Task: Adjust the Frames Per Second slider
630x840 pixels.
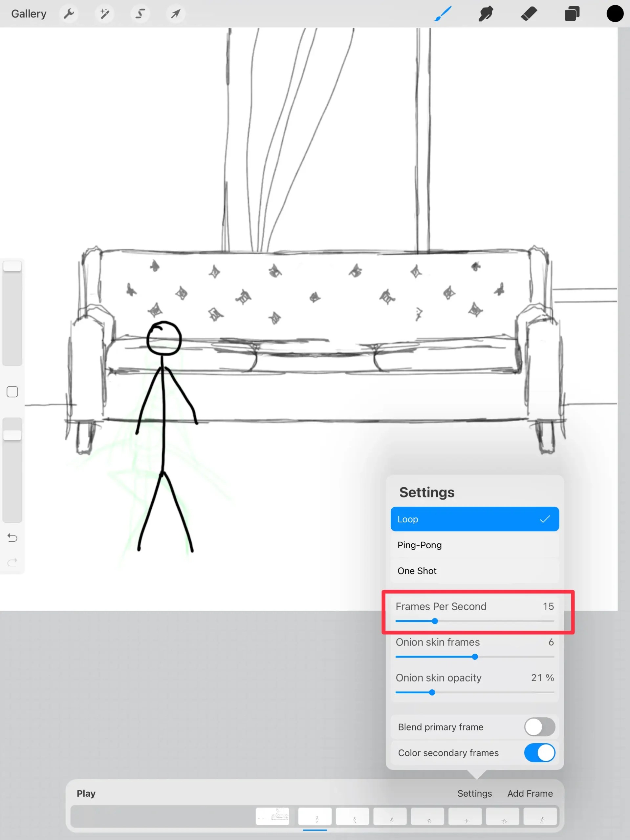Action: pos(434,621)
